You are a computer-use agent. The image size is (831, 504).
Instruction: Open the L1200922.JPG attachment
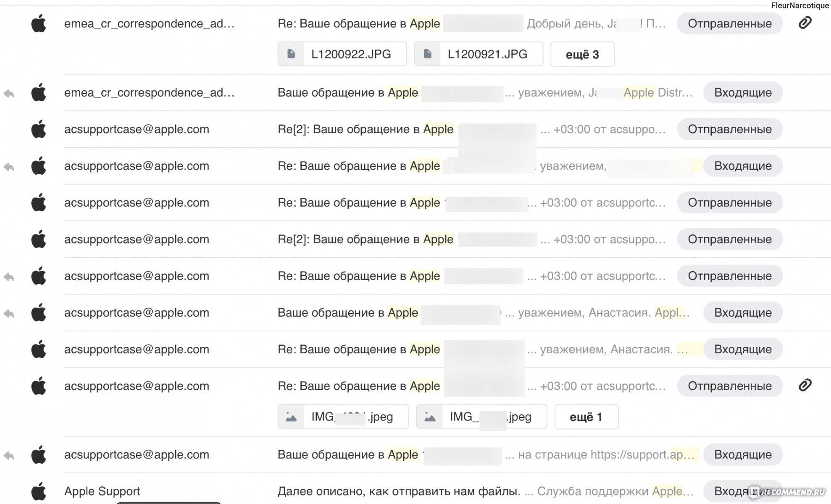pos(342,54)
